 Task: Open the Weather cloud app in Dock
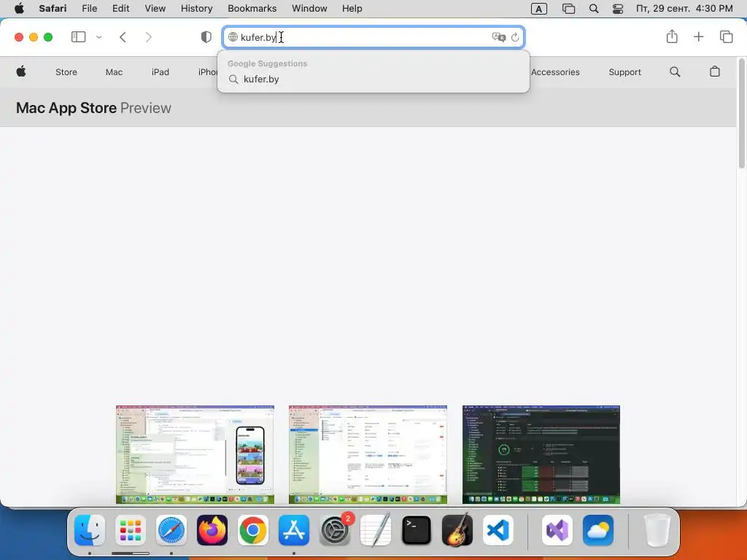pyautogui.click(x=598, y=530)
